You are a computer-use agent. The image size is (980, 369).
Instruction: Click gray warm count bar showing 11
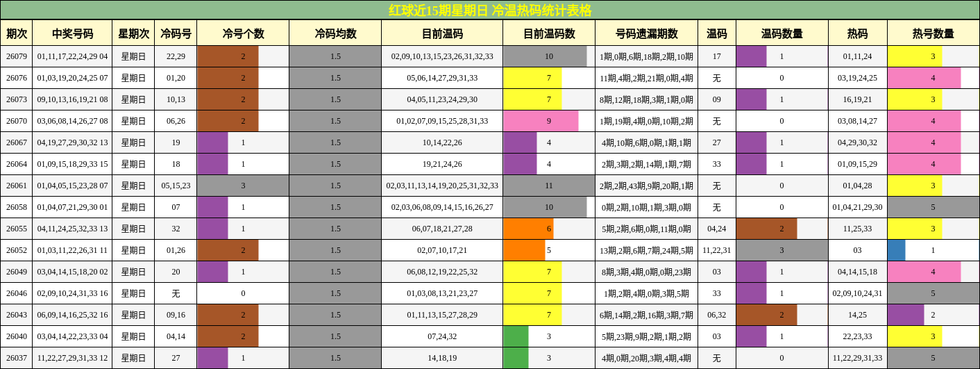tap(549, 186)
